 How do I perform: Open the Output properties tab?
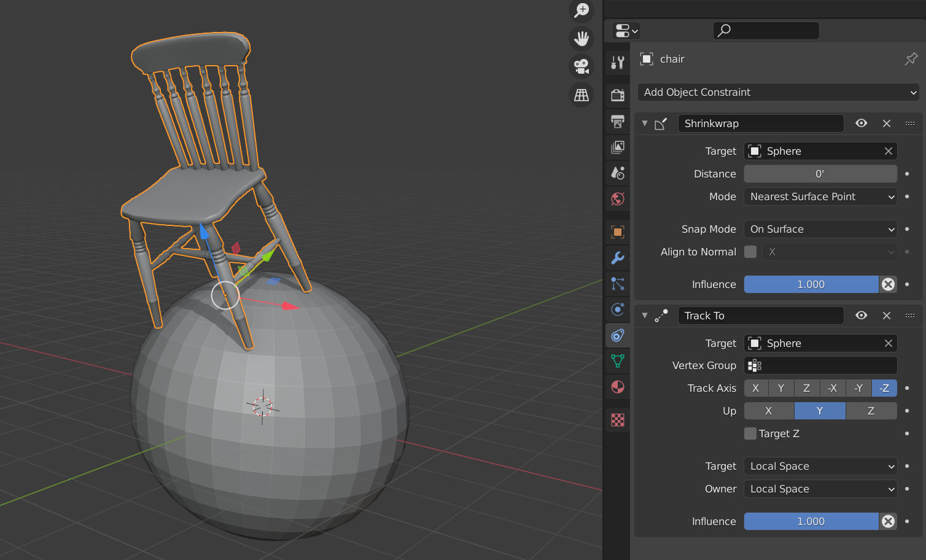618,121
